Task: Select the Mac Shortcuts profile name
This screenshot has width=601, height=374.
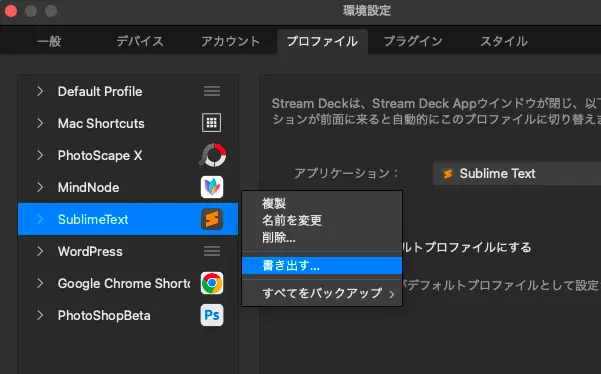Action: pyautogui.click(x=101, y=123)
